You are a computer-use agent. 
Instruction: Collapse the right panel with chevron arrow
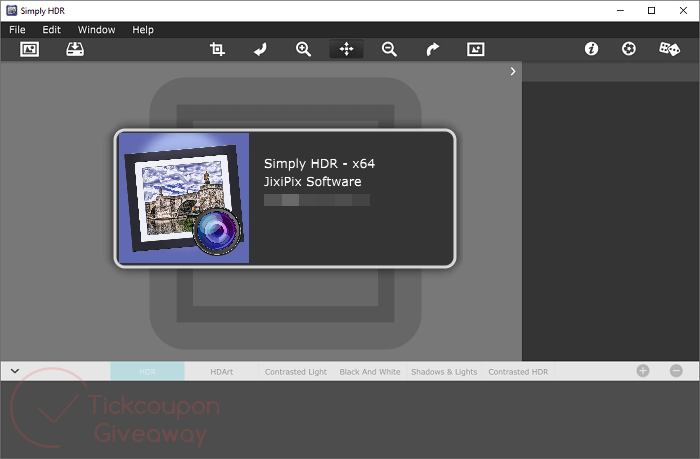pyautogui.click(x=513, y=71)
